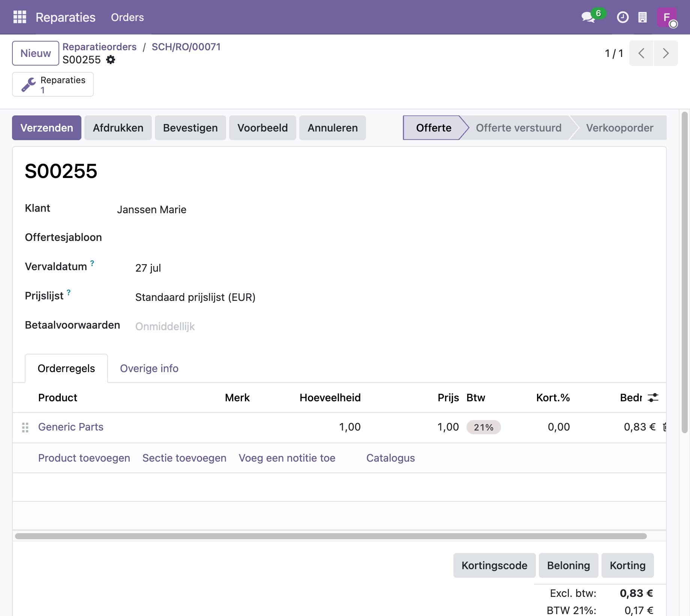Screen dimensions: 690x616
Task: Open the user avatar menu
Action: (667, 17)
